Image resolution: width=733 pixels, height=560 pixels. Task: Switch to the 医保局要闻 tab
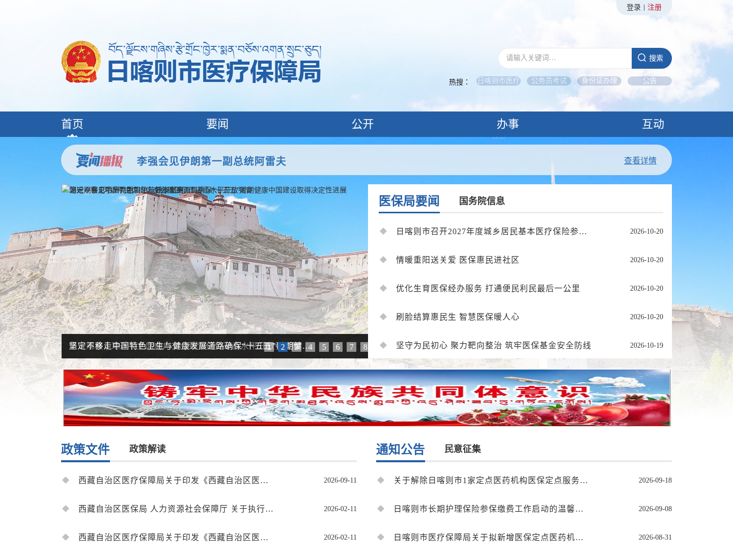409,201
